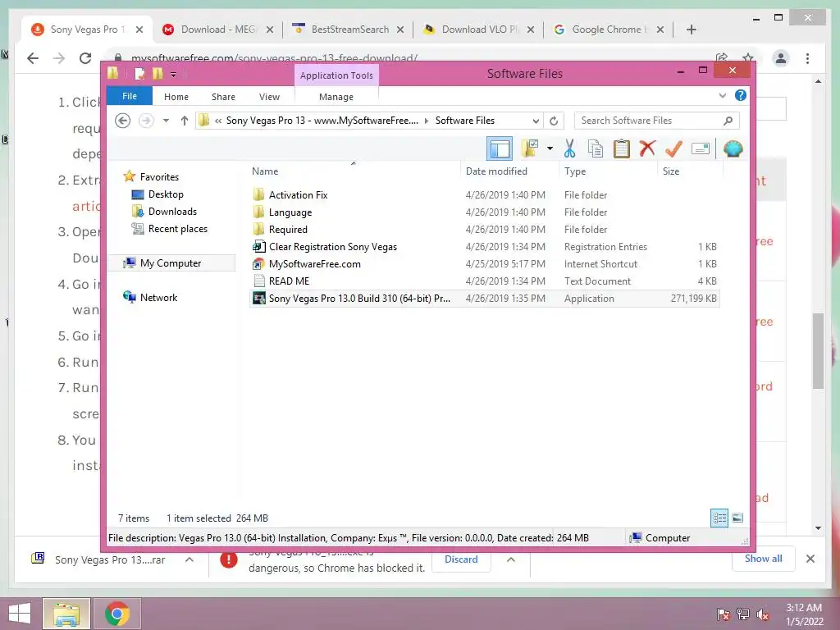Click New Folder icon in Quick Access Toolbar
The image size is (840, 630).
point(157,73)
